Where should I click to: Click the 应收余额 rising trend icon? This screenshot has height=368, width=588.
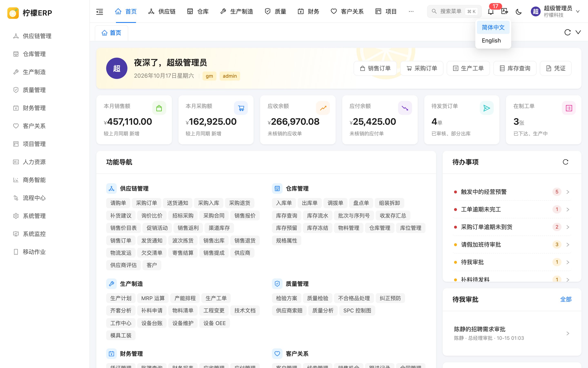(x=323, y=108)
